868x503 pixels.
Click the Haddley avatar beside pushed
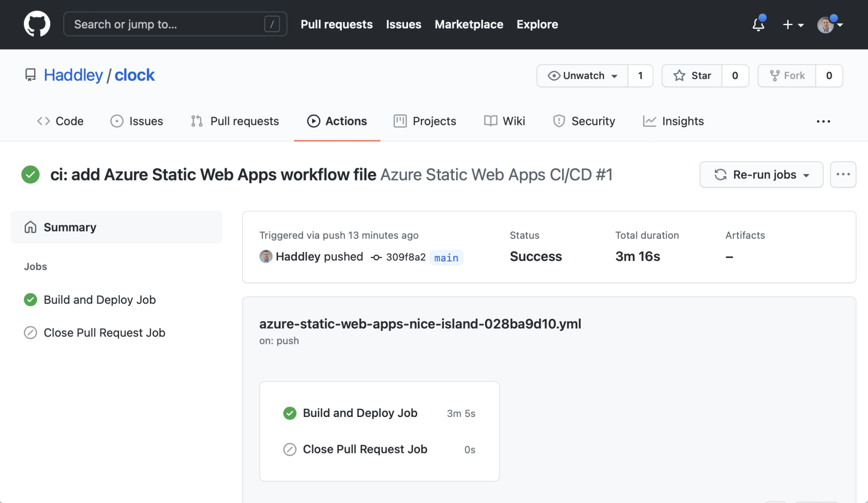tap(266, 257)
